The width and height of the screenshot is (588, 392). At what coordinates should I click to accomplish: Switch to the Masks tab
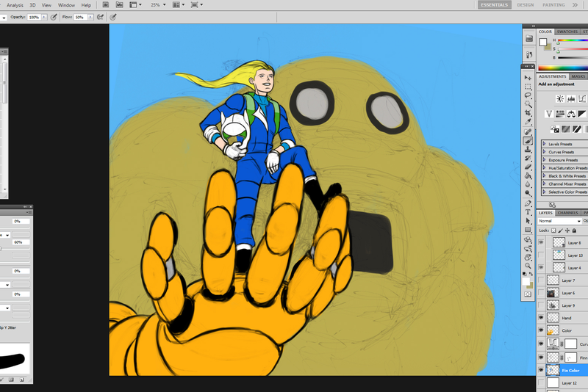578,76
